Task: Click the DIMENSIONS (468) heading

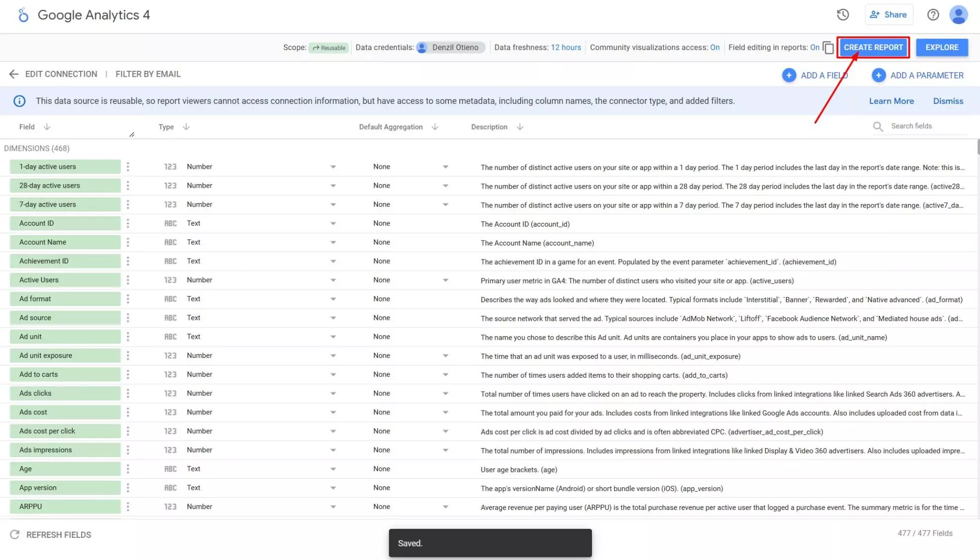Action: [37, 149]
